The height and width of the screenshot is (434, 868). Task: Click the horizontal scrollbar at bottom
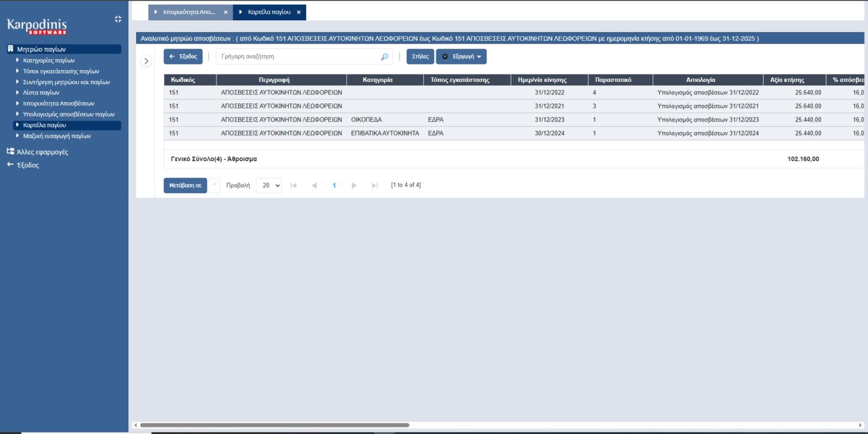tap(274, 425)
